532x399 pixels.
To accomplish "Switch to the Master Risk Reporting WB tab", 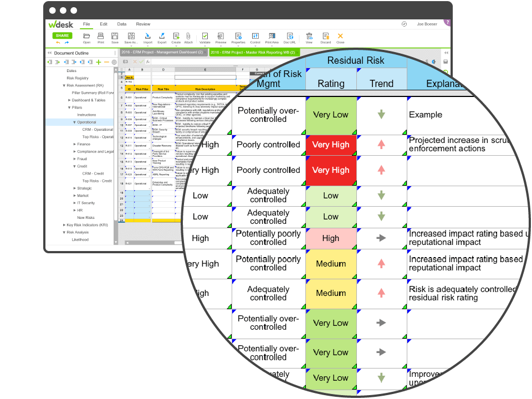I will point(255,52).
